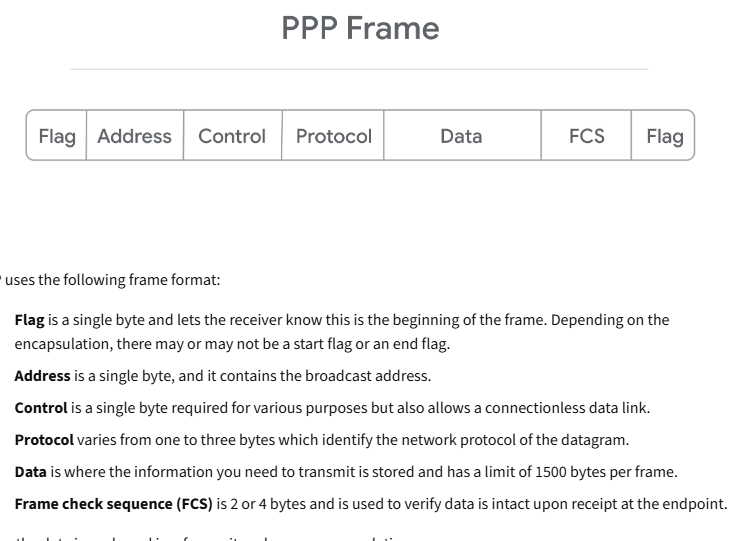
Task: Click the text 'connectionless data link'
Action: 567,408
